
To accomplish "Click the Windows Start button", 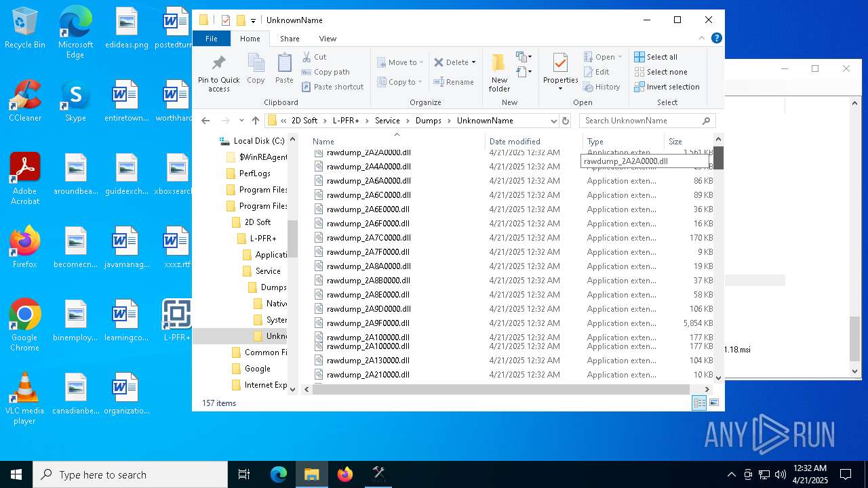I will tap(16, 474).
